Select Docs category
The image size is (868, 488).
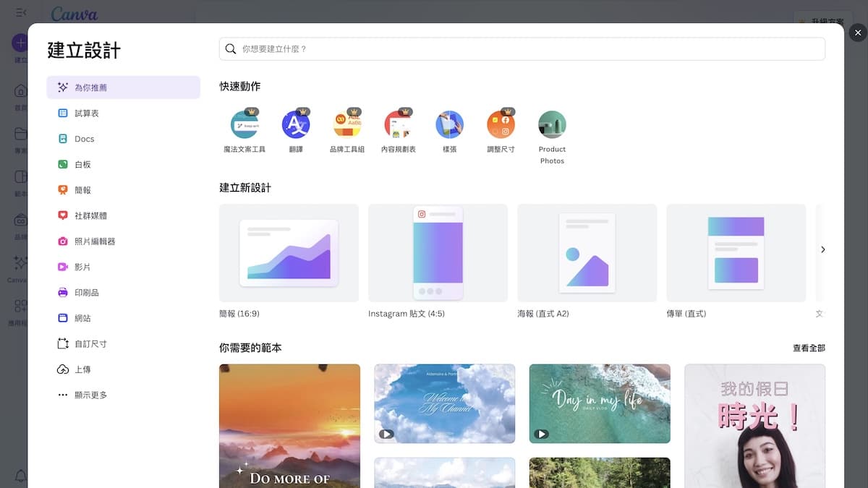[x=124, y=139]
